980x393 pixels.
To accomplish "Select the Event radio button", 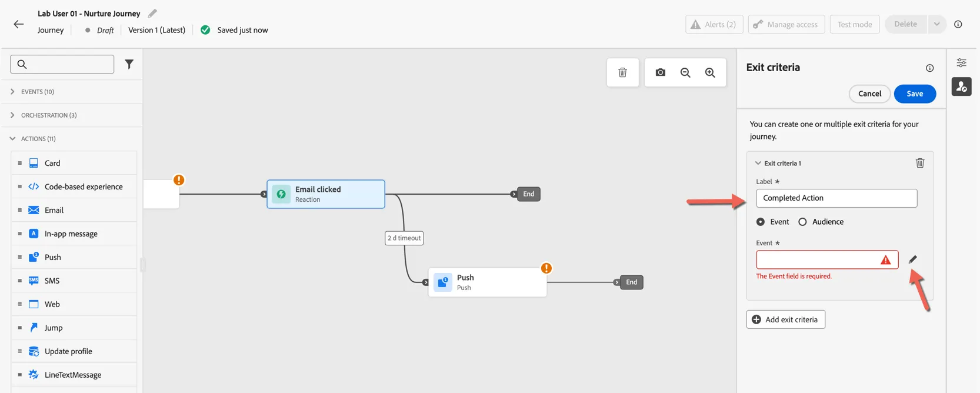I will pyautogui.click(x=761, y=222).
